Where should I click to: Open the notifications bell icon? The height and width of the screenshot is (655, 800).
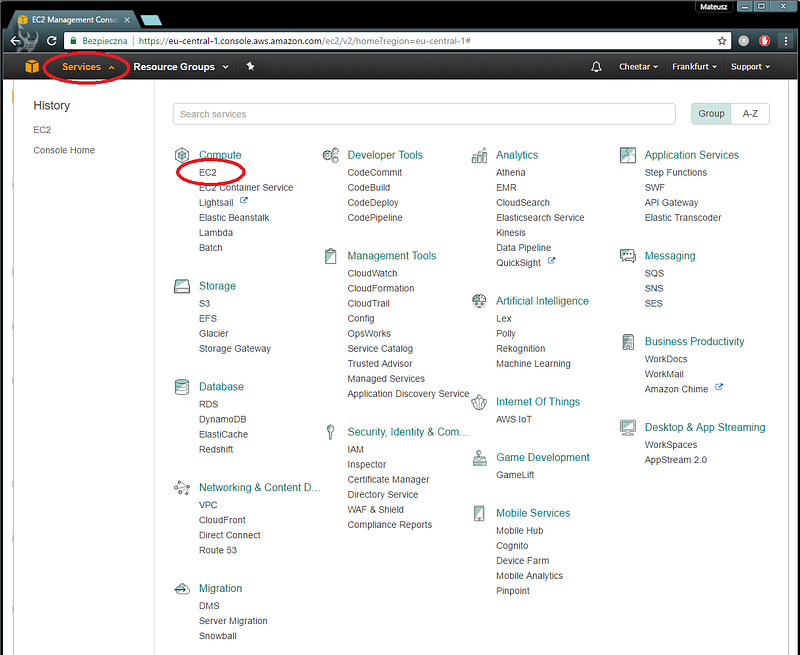click(596, 67)
